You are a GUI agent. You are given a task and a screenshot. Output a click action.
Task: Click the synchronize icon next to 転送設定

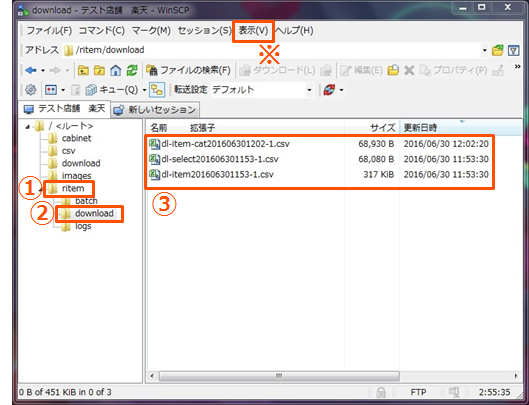(x=329, y=90)
